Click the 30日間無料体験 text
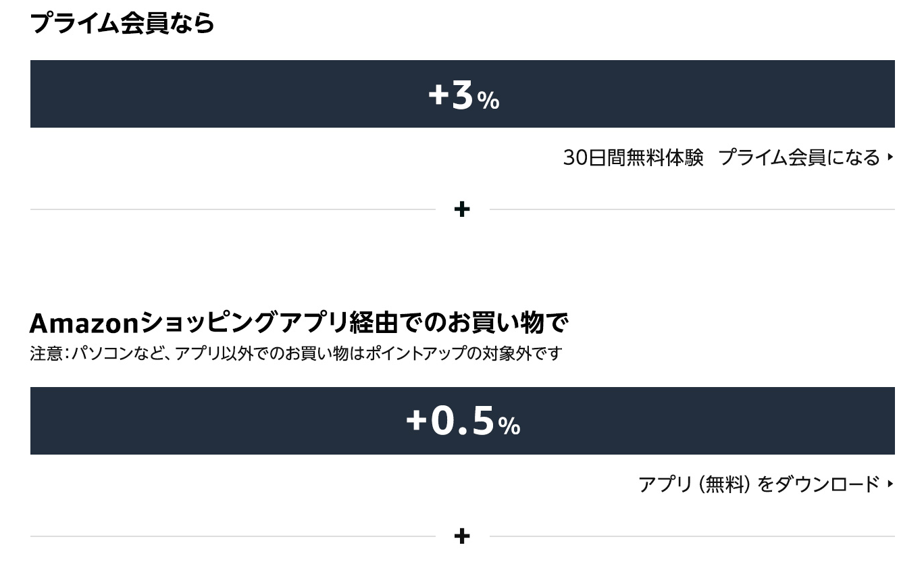The width and height of the screenshot is (924, 562). 633,157
